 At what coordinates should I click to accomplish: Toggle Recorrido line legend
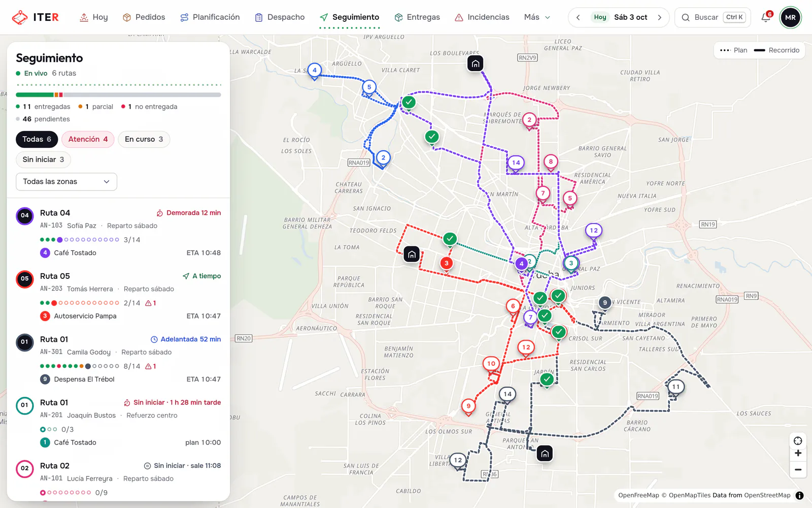[776, 50]
